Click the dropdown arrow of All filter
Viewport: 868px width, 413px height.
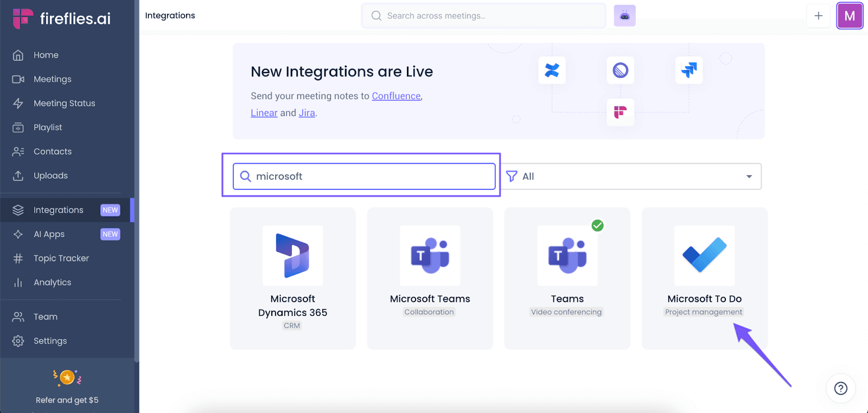[x=749, y=176]
